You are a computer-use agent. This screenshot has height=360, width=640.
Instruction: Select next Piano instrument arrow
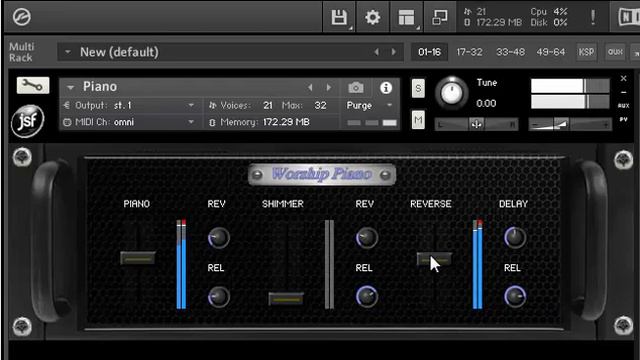(329, 87)
